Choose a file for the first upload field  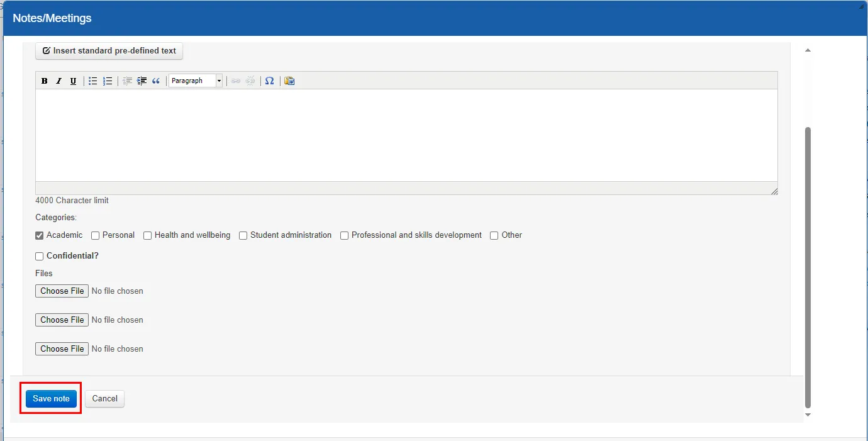61,291
